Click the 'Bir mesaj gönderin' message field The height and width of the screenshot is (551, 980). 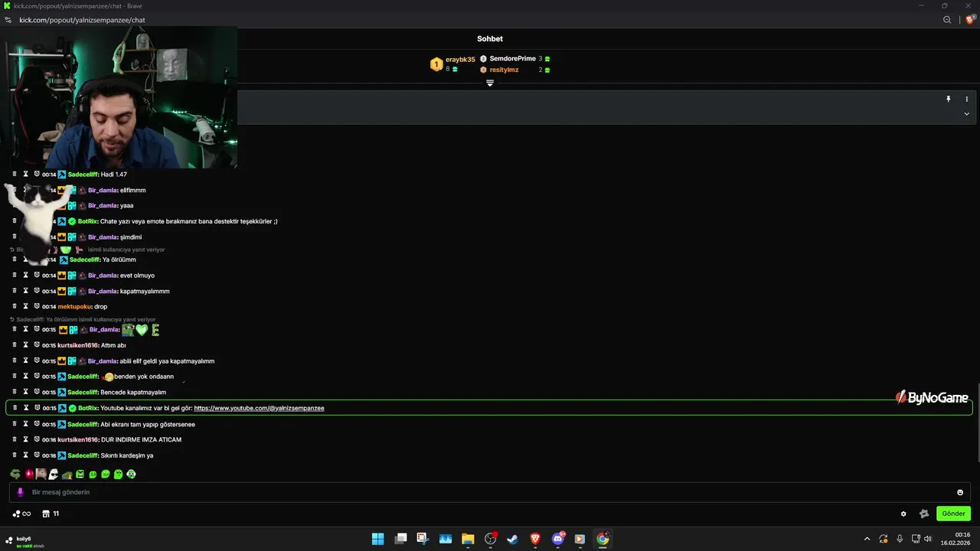(x=490, y=492)
